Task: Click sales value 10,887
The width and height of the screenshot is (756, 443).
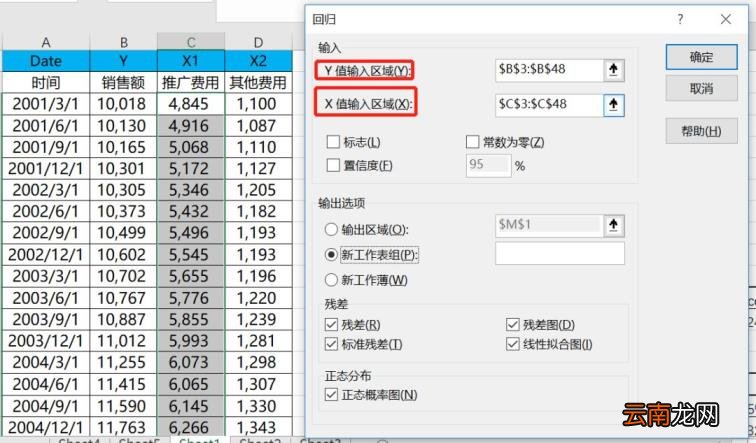Action: click(123, 319)
